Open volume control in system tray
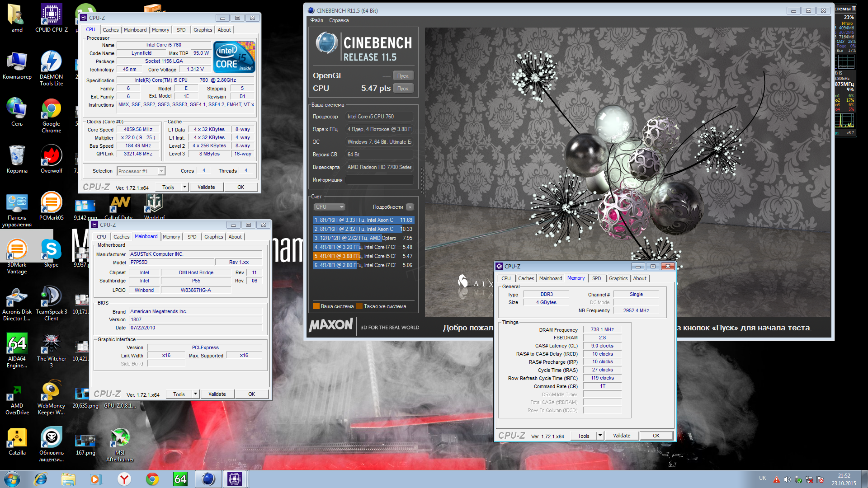This screenshot has height=488, width=868. pos(788,479)
